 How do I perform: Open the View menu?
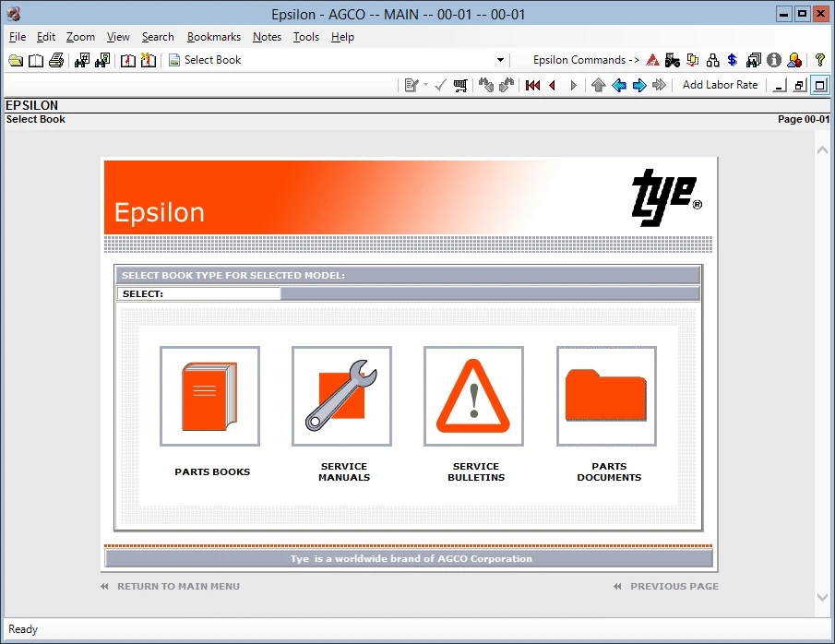118,37
